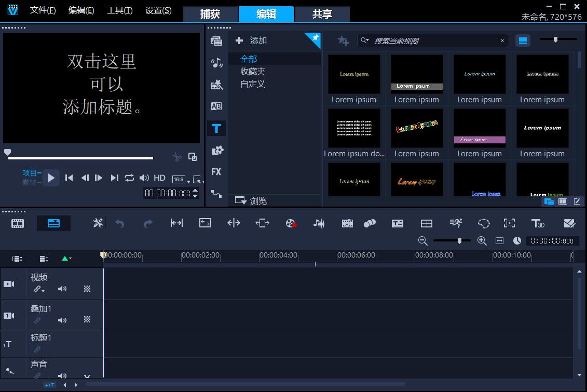This screenshot has width=587, height=392.
Task: Open the subtitle editor in timeline toolbar
Action: coord(398,223)
